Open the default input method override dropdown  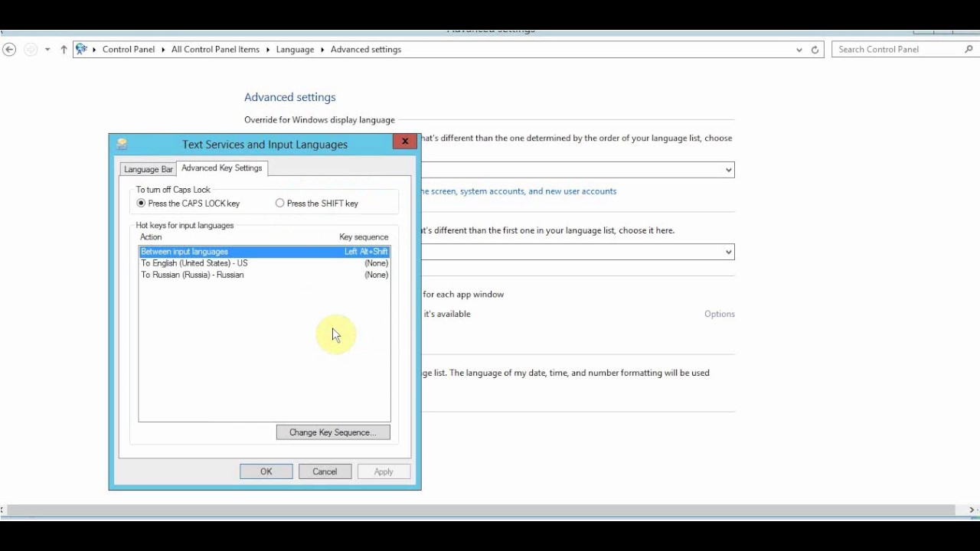(x=729, y=252)
